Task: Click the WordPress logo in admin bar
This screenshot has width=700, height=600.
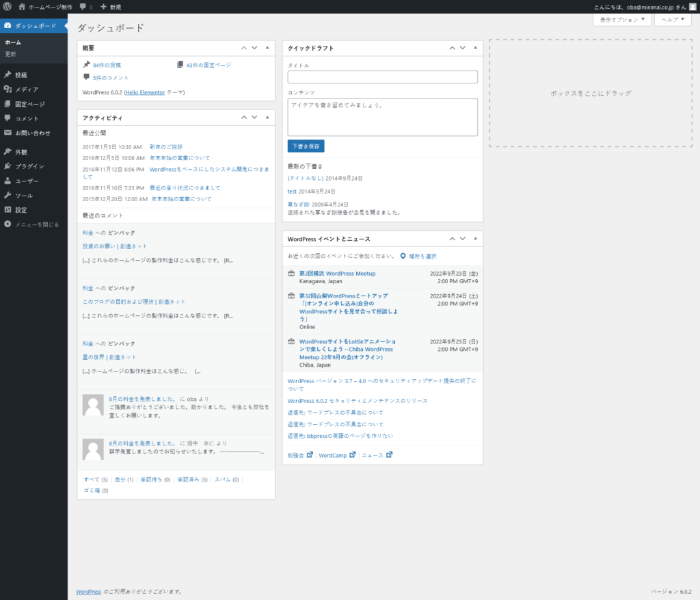Action: (8, 7)
